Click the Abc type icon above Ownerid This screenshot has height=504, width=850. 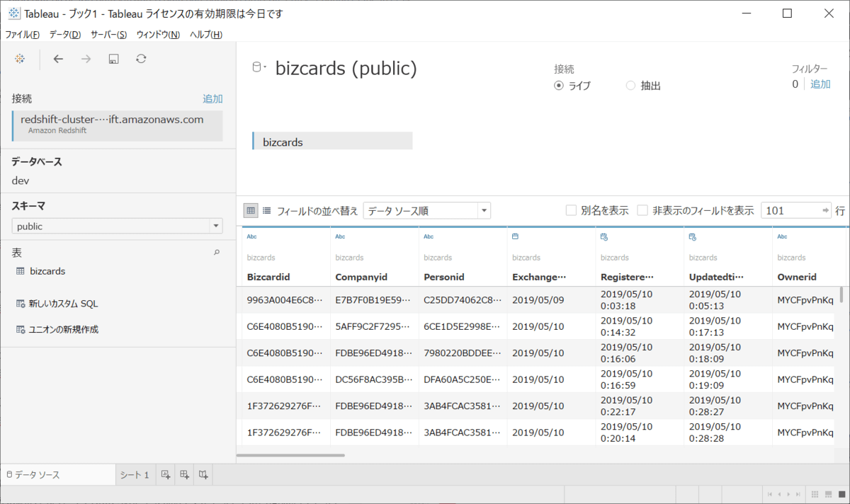click(782, 236)
